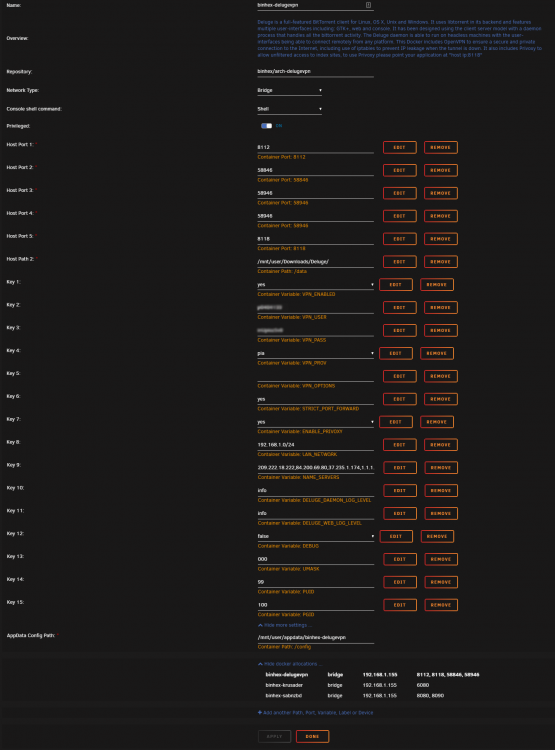The height and width of the screenshot is (750, 555).
Task: Click the icon beside the container name field
Action: 368,5
